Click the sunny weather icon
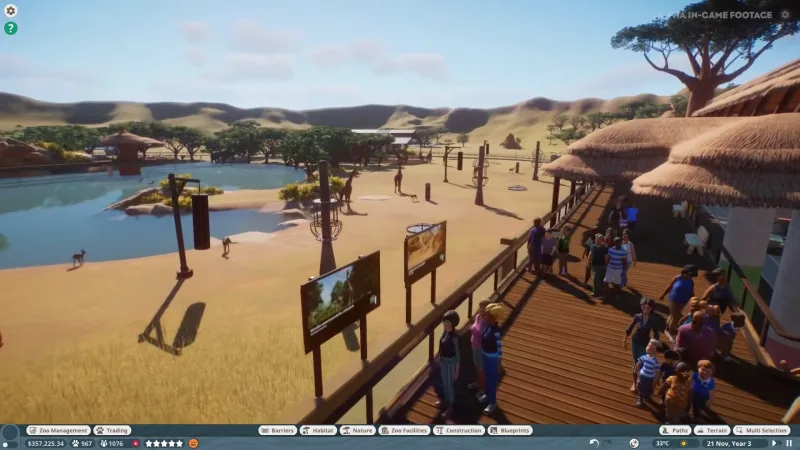Image resolution: width=800 pixels, height=450 pixels. point(684,443)
